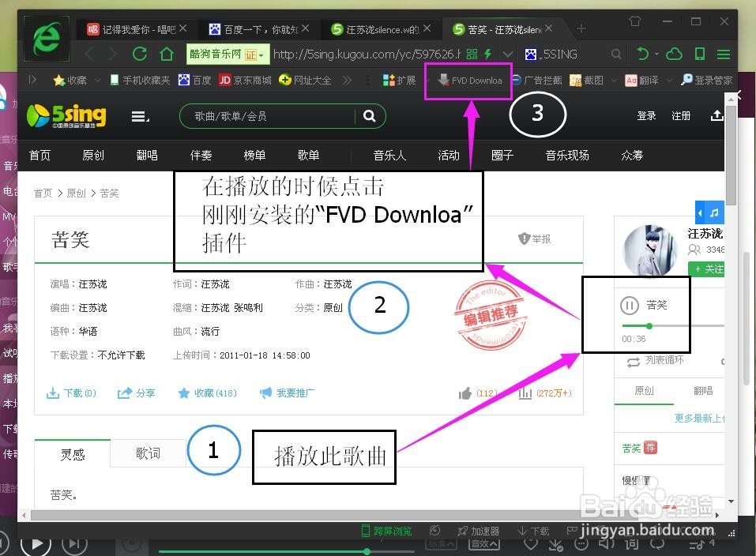
Task: Click the 更多最新上传 link
Action: point(699,418)
